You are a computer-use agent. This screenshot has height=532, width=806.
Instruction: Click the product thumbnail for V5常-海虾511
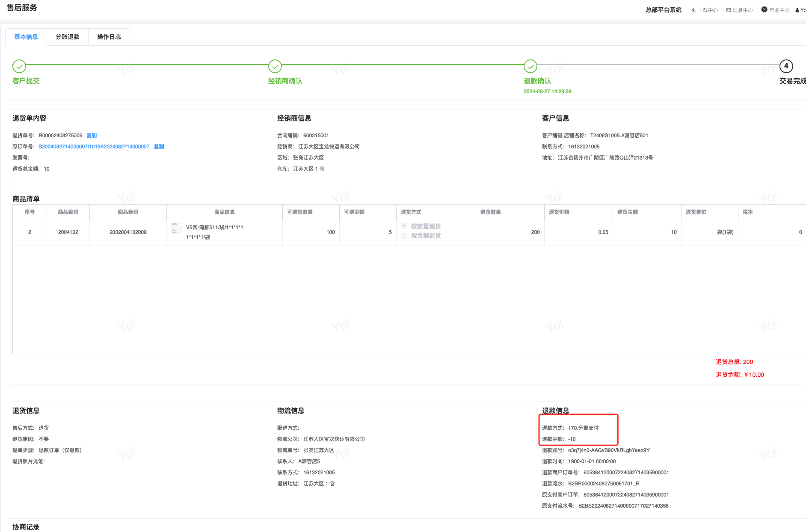pos(175,228)
